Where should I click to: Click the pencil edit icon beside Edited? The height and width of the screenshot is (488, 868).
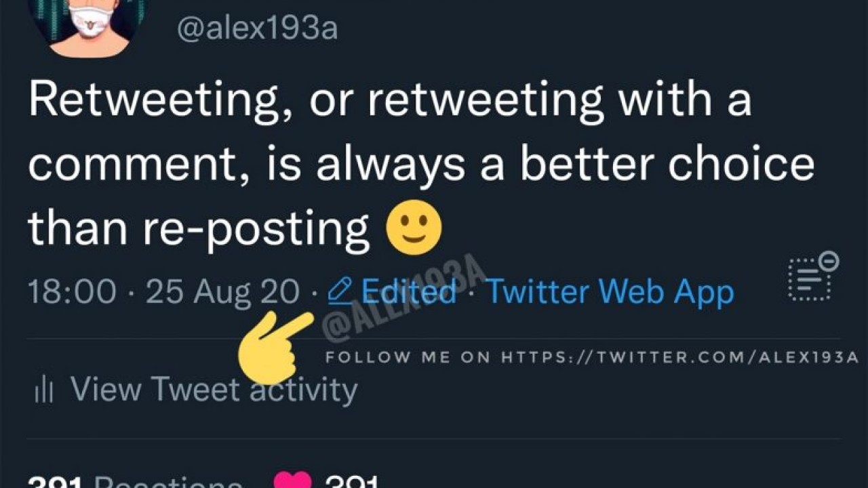[340, 291]
